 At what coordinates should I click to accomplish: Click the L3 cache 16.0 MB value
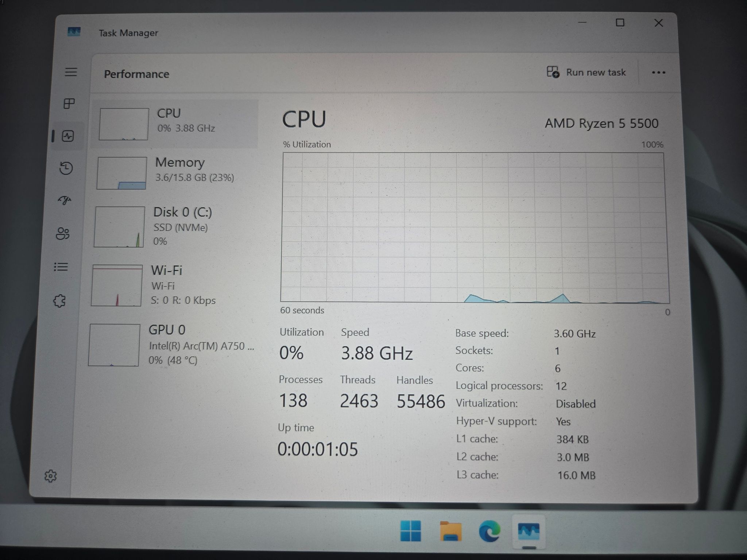(576, 475)
